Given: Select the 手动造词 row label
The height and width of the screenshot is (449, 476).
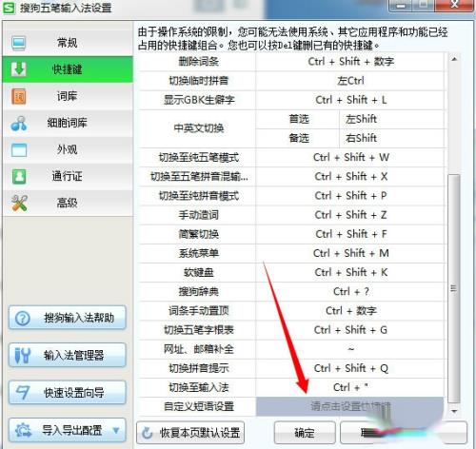Looking at the screenshot, I should 199,215.
